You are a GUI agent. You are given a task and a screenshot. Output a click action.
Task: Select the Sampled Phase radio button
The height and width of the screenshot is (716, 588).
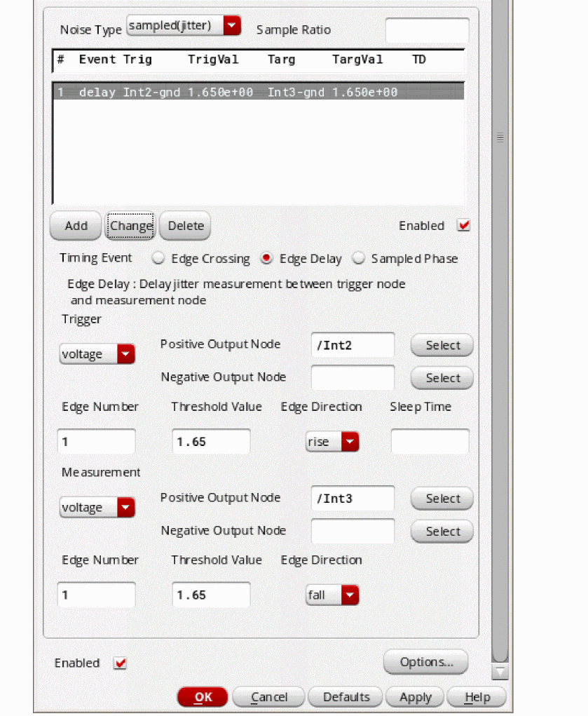tap(358, 258)
